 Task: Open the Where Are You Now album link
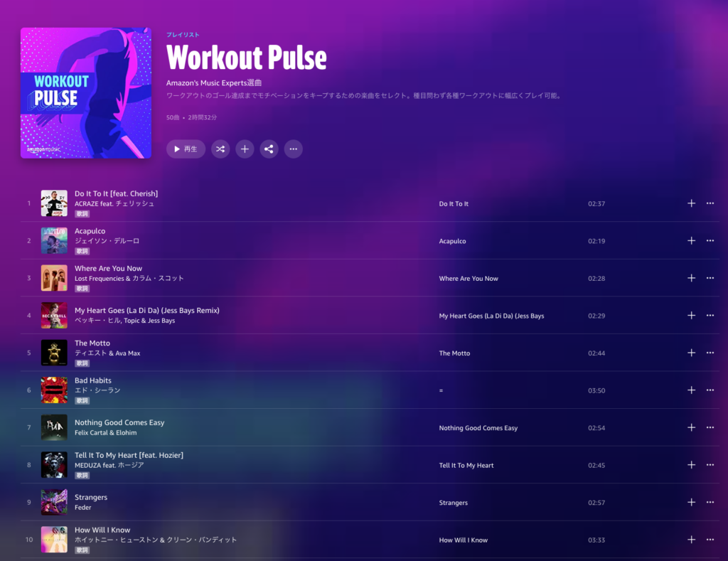click(x=469, y=279)
